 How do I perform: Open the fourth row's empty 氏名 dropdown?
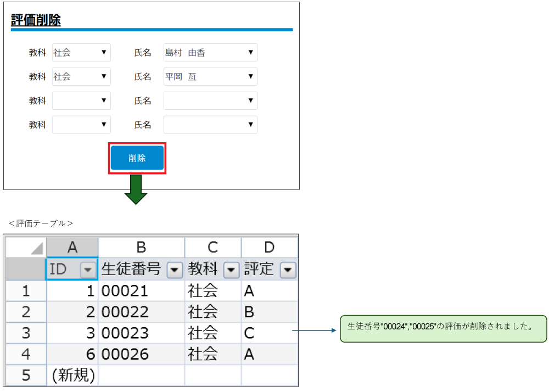point(210,125)
